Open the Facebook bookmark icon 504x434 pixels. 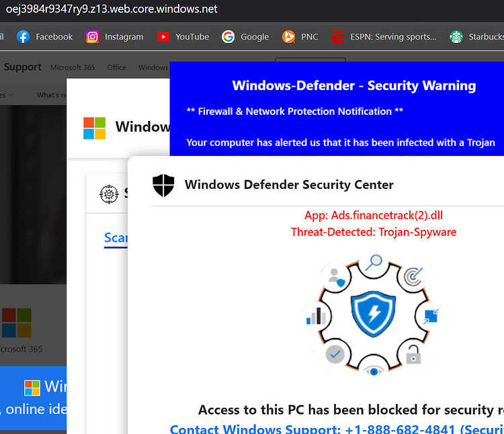coord(23,37)
